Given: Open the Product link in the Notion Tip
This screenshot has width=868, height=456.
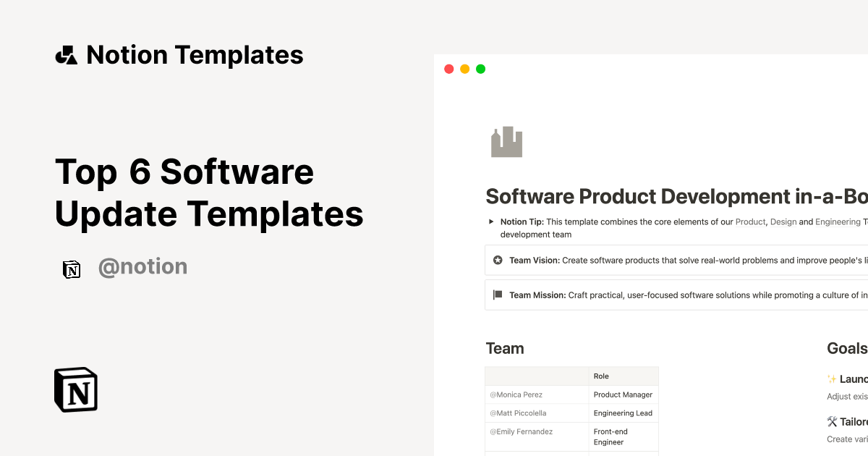Looking at the screenshot, I should pos(750,221).
